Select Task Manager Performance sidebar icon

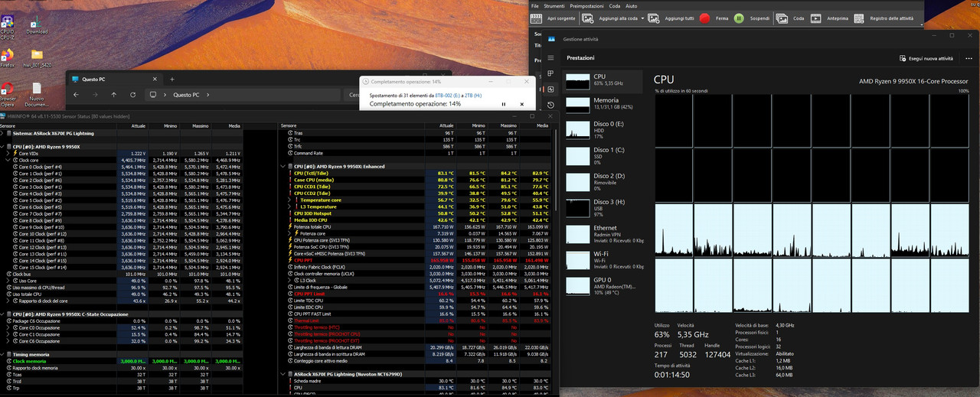pyautogui.click(x=550, y=89)
